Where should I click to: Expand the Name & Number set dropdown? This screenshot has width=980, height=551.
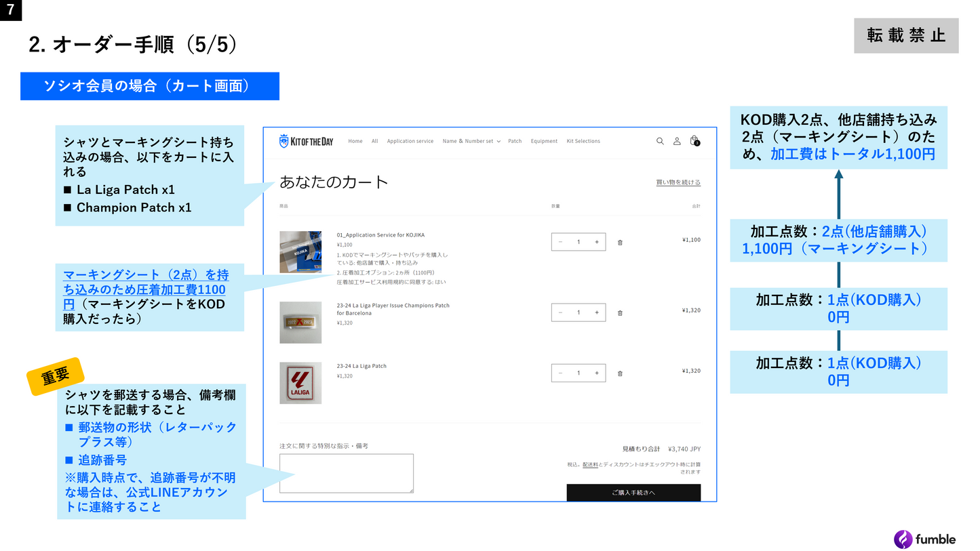tap(471, 141)
